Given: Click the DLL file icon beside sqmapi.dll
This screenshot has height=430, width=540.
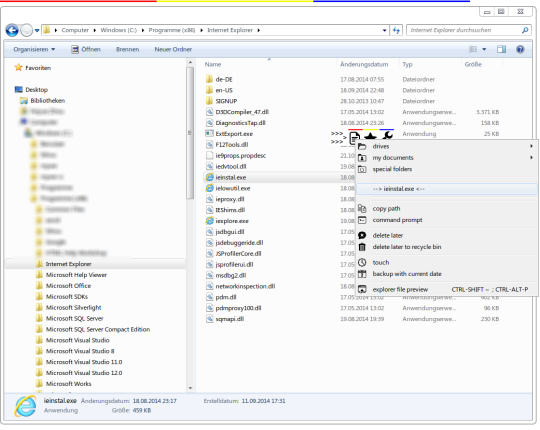Looking at the screenshot, I should tap(209, 319).
